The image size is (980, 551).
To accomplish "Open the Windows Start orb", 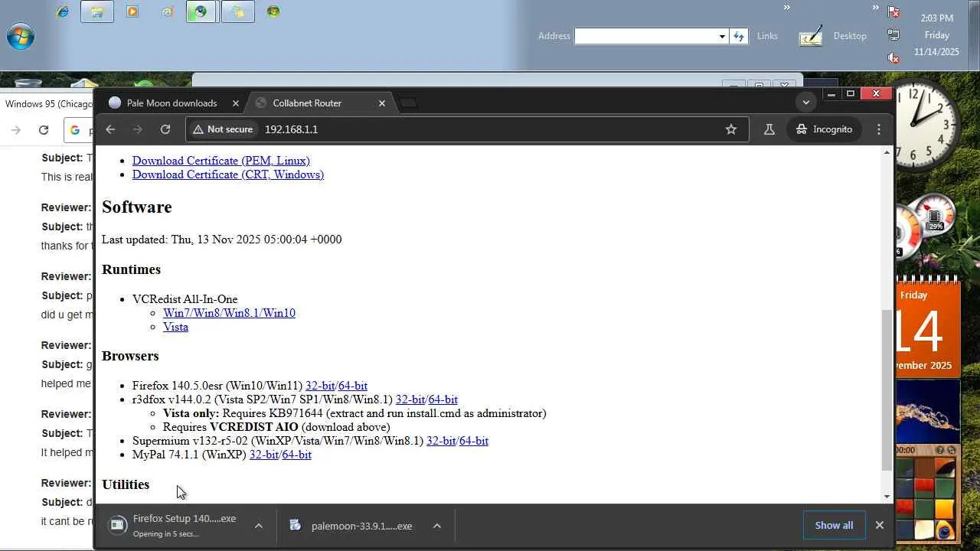I will [21, 36].
